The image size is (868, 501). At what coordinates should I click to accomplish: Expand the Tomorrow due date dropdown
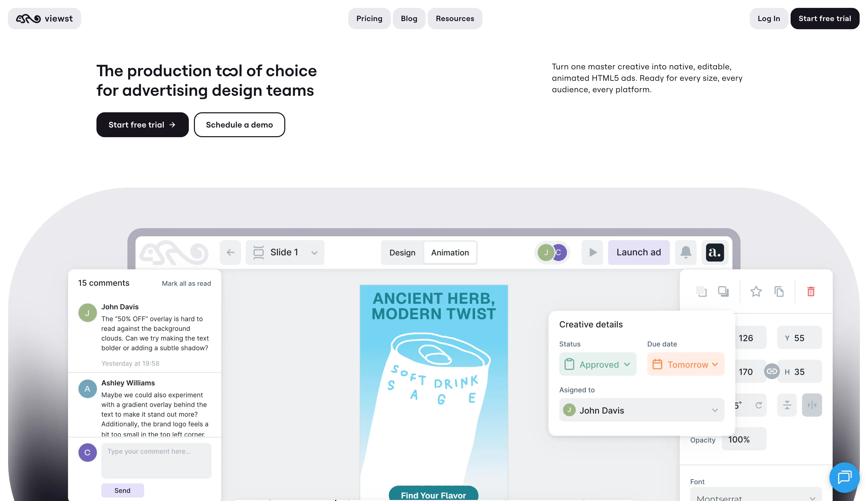click(x=686, y=364)
